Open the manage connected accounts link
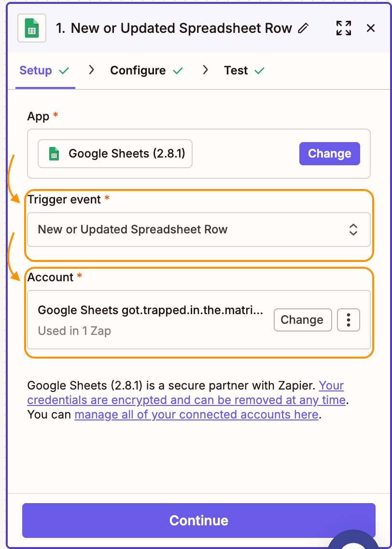The height and width of the screenshot is (549, 392). (197, 414)
